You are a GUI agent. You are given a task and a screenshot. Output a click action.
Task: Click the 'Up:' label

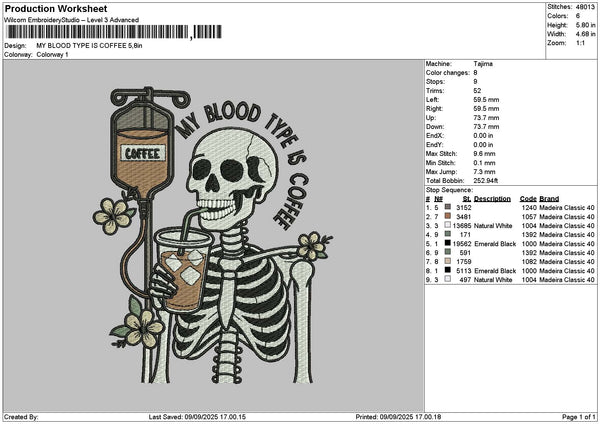pyautogui.click(x=431, y=118)
